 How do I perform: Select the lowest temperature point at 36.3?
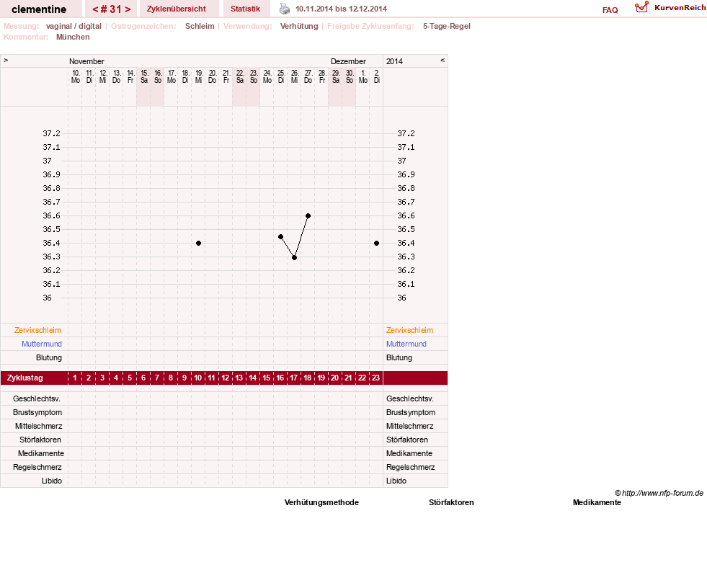[x=295, y=257]
